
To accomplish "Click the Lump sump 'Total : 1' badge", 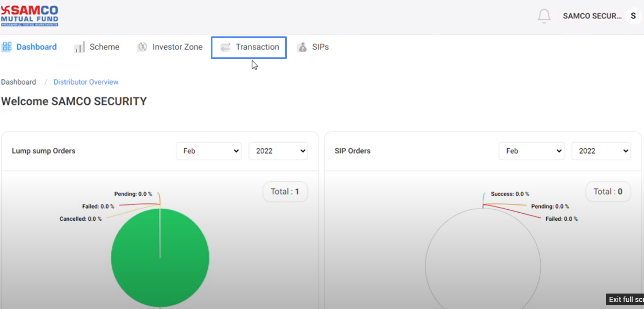I will [285, 192].
